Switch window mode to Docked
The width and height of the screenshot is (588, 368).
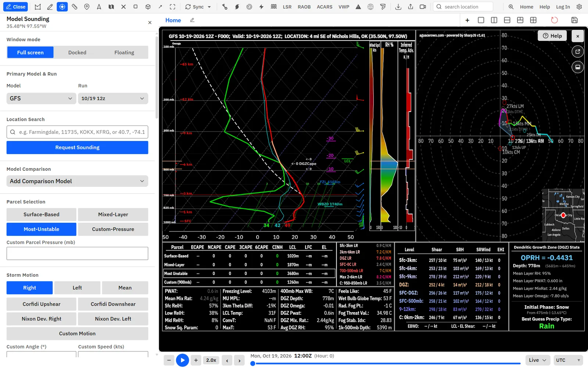click(77, 52)
